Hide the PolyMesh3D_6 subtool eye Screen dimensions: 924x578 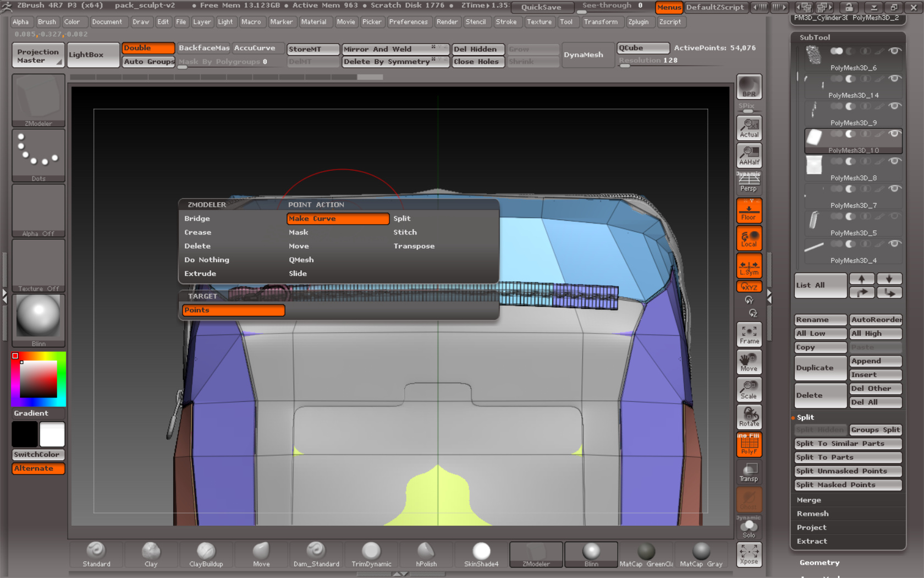(x=895, y=51)
